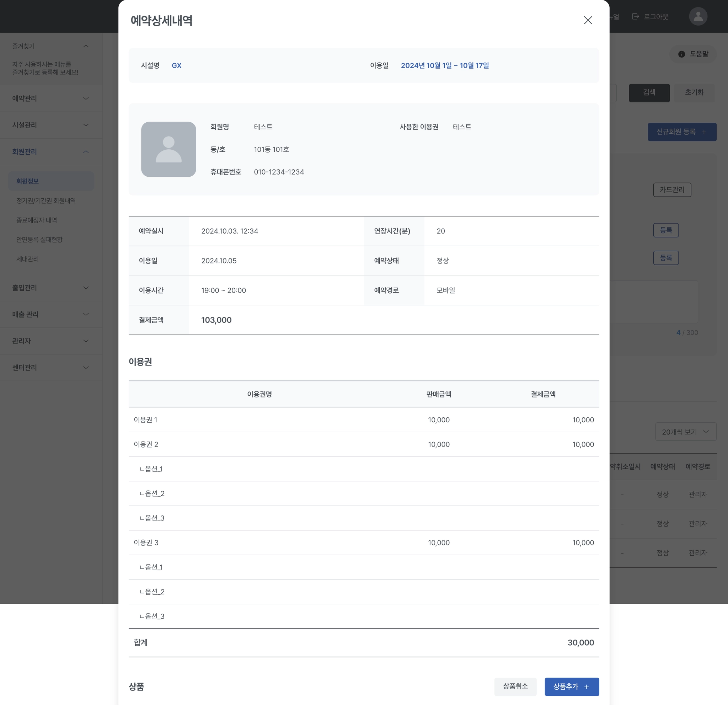Click the 카드관리 button

pyautogui.click(x=671, y=190)
